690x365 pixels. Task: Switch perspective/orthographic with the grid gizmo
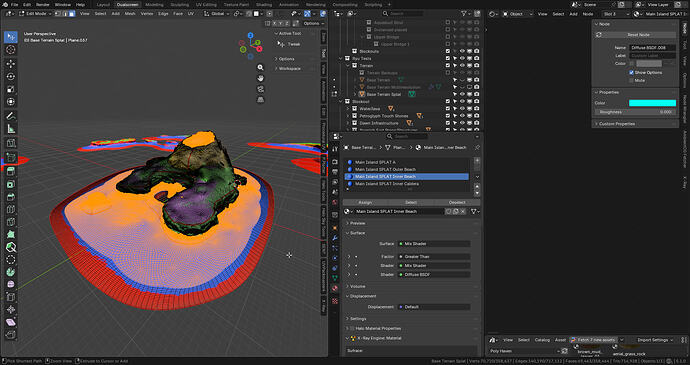coord(261,100)
